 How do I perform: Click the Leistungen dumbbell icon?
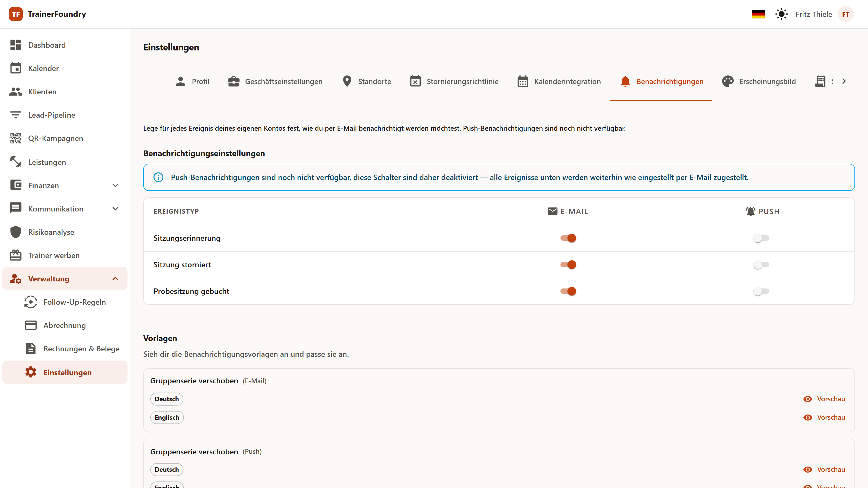point(15,162)
